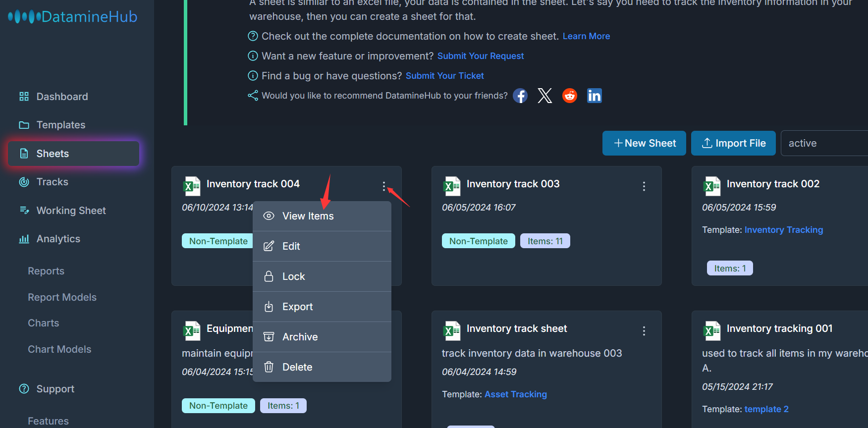The image size is (868, 428).
Task: Open Report Models under Analytics
Action: 62,297
